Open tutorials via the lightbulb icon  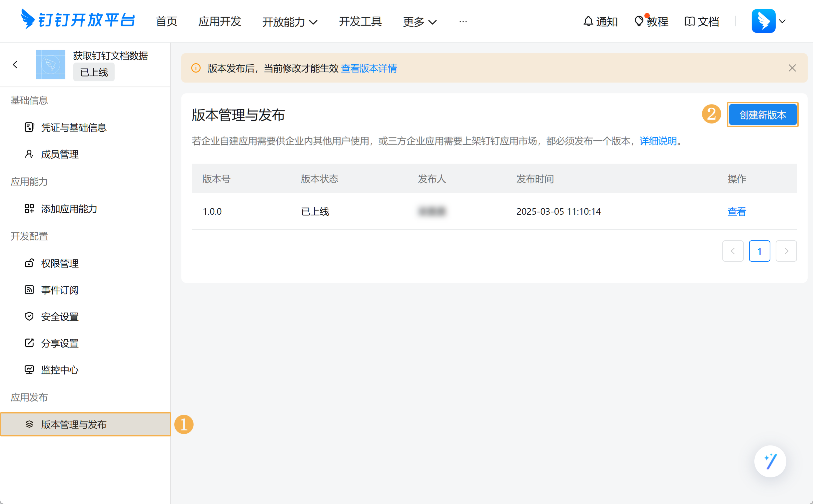[638, 21]
